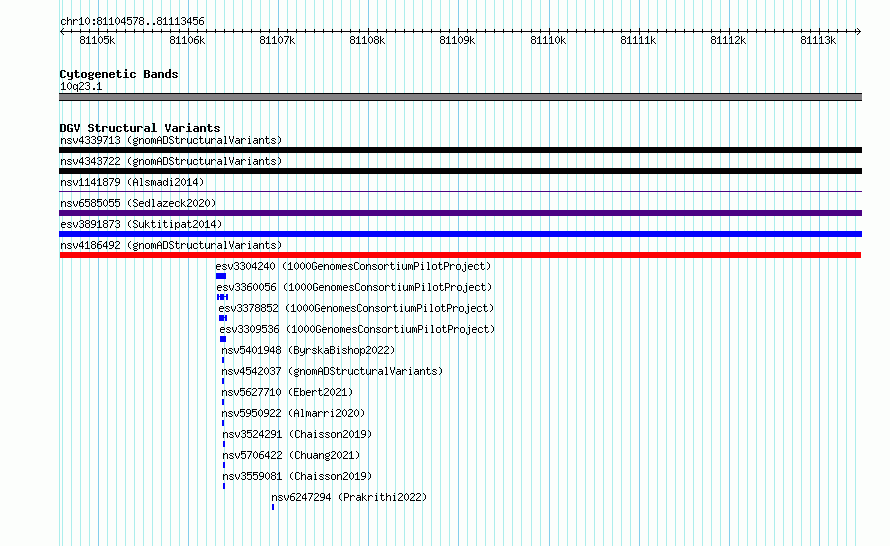890x546 pixels.
Task: Click the ruler's left arrowhead
Action: click(62, 32)
